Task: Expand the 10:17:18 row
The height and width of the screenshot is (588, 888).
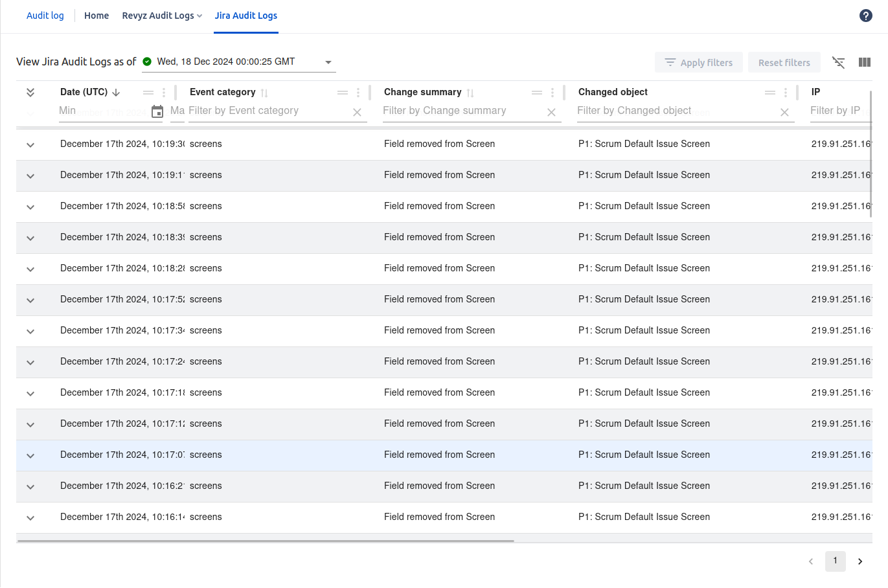Action: click(30, 393)
